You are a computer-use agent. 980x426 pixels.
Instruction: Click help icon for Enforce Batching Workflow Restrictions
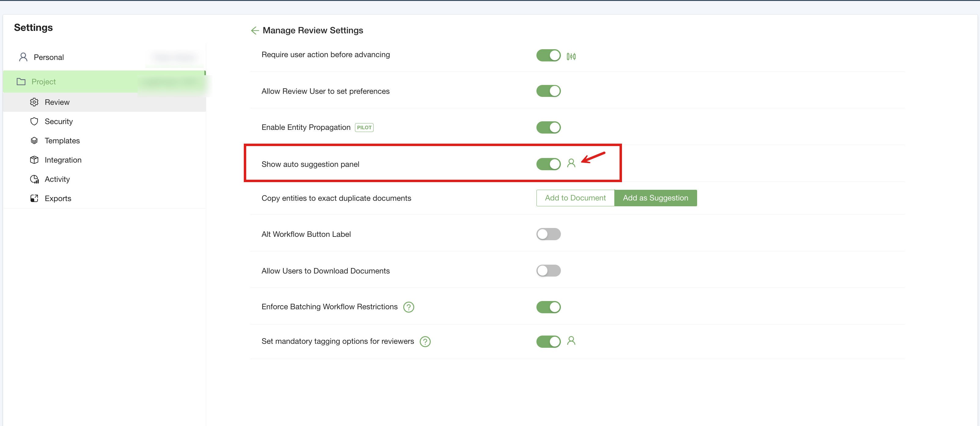click(408, 307)
